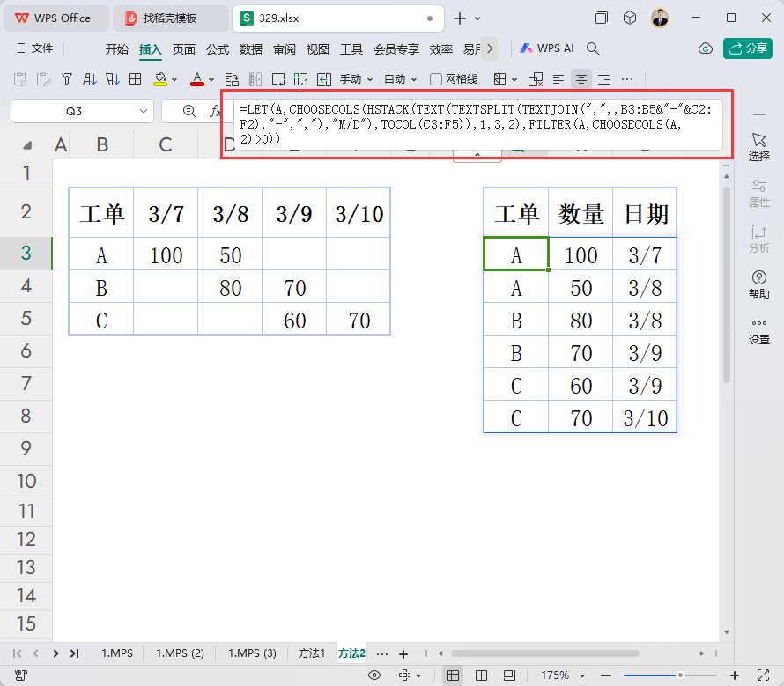Switch to the 审阅 ribbon tab
The width and height of the screenshot is (784, 686).
click(285, 49)
